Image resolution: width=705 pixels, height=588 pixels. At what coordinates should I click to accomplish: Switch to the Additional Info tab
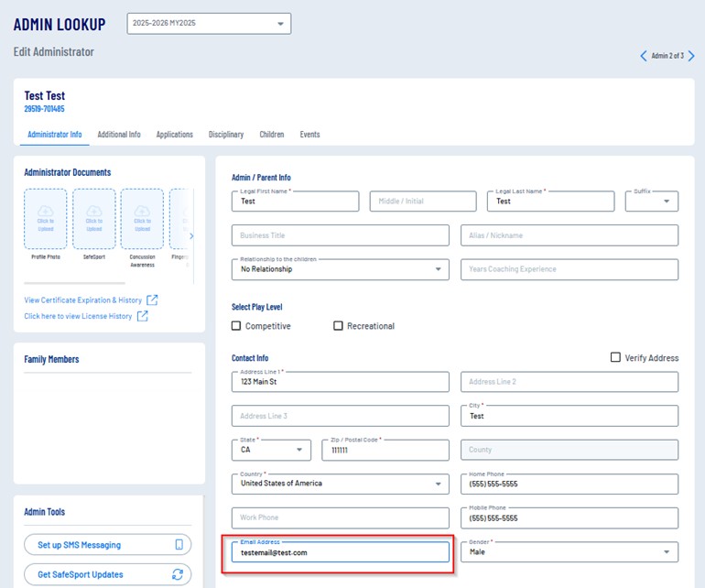pos(119,135)
